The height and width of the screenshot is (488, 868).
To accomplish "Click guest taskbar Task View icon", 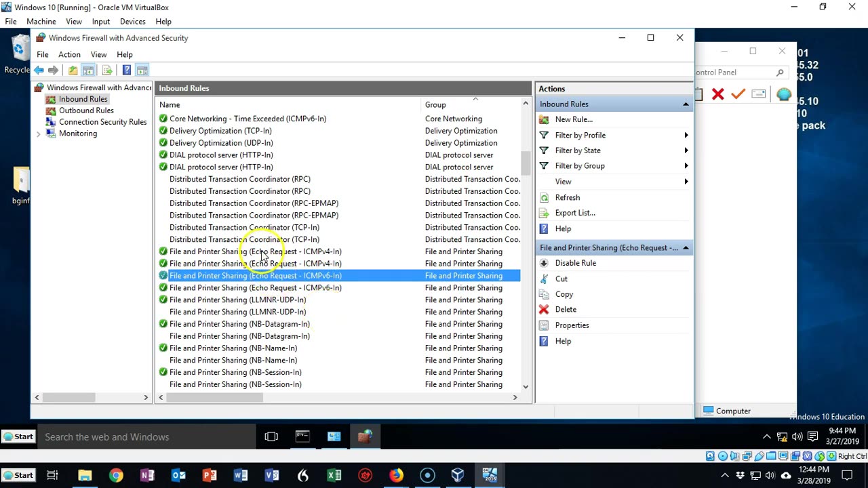I will 271,436.
